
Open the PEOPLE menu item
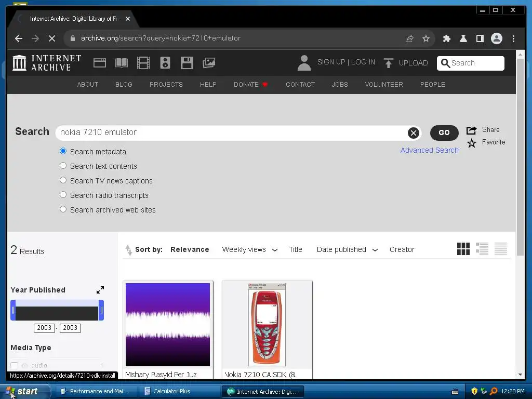click(433, 85)
